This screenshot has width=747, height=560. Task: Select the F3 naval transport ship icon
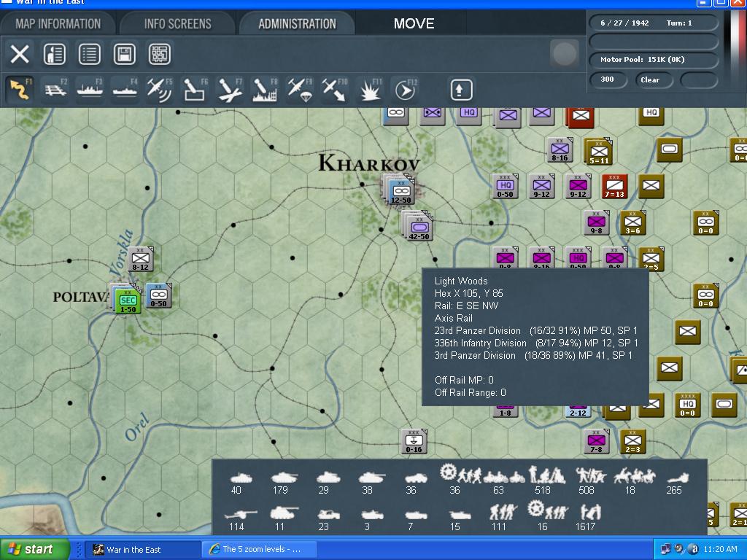pyautogui.click(x=90, y=90)
